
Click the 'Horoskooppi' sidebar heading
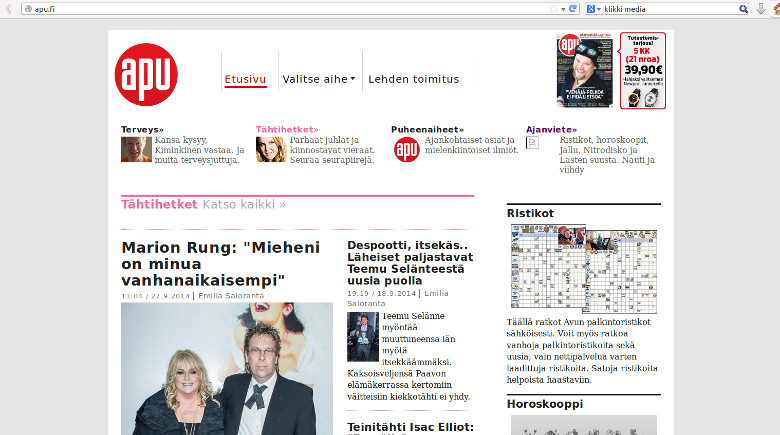tap(545, 404)
